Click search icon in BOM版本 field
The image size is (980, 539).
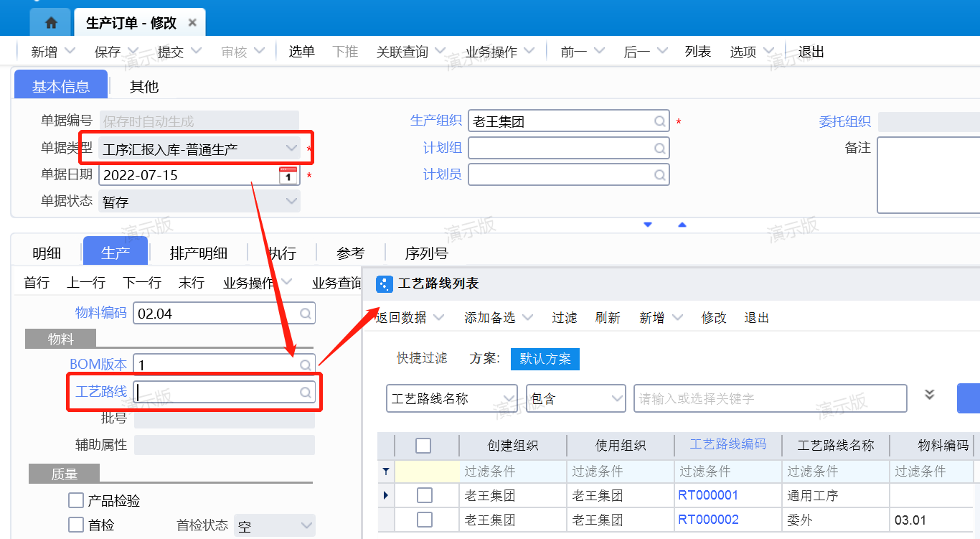click(x=306, y=365)
